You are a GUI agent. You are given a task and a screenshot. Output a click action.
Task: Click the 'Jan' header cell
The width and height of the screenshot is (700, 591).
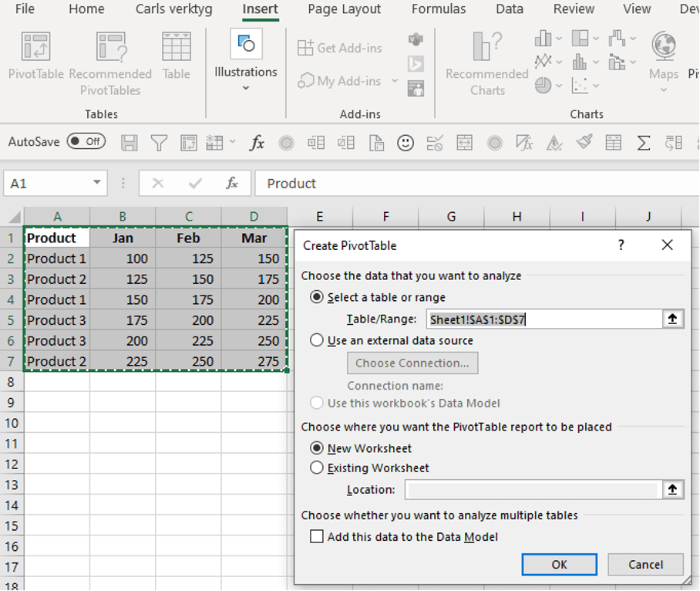(x=123, y=238)
